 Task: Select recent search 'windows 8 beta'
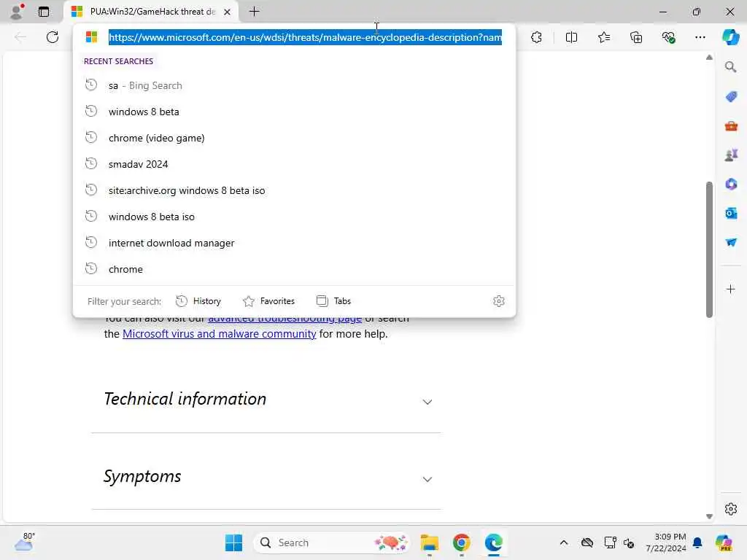coord(294,112)
